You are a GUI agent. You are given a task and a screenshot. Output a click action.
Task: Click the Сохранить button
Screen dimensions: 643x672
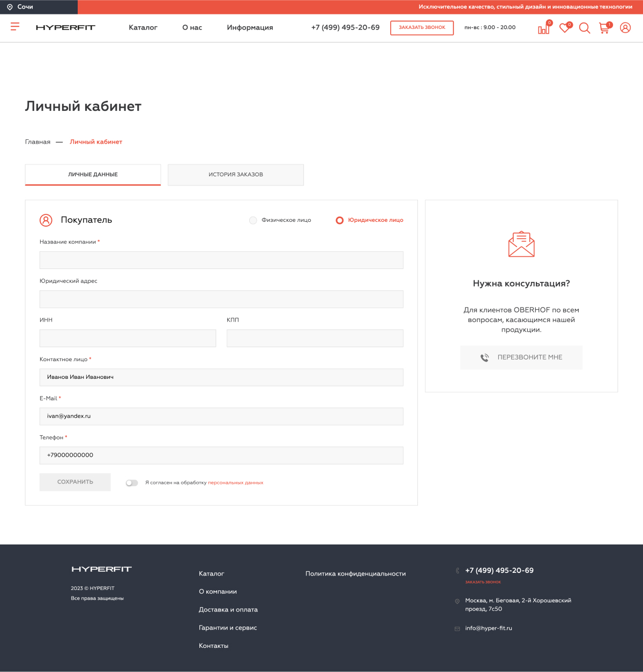[75, 482]
